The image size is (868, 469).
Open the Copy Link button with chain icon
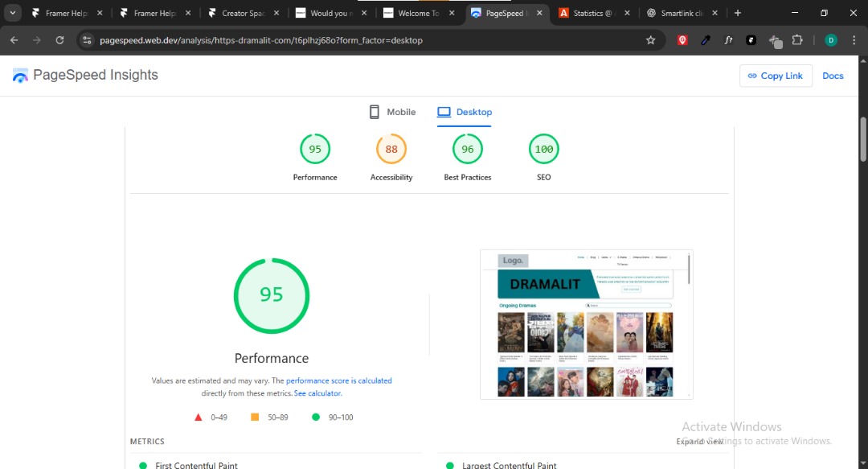(x=775, y=75)
